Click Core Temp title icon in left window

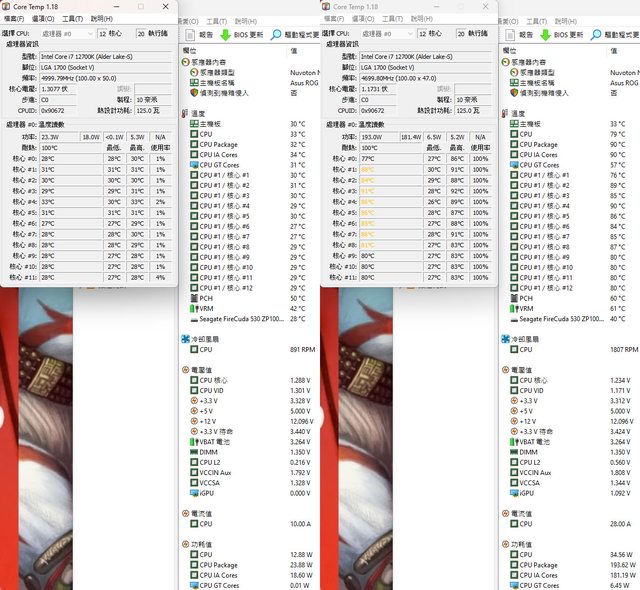coord(9,6)
